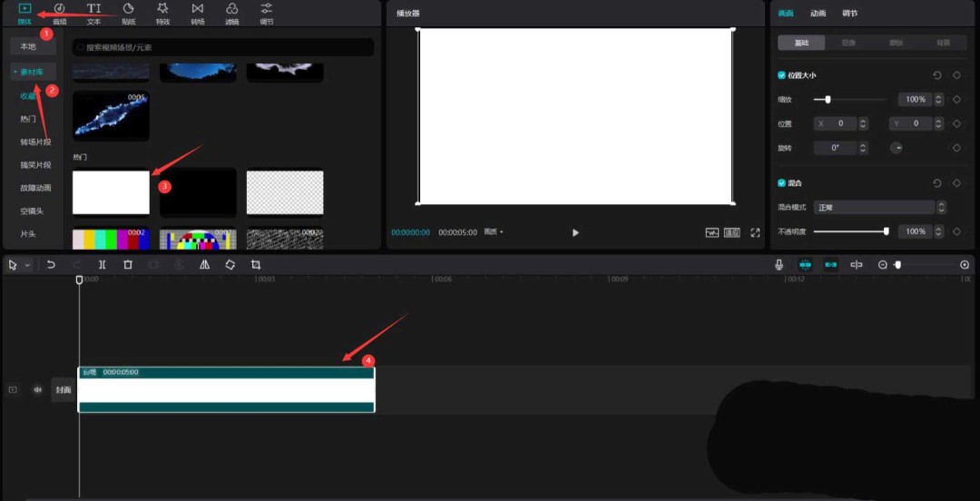
Task: Select the 抠像 cutout sub-tab
Action: pyautogui.click(x=848, y=44)
